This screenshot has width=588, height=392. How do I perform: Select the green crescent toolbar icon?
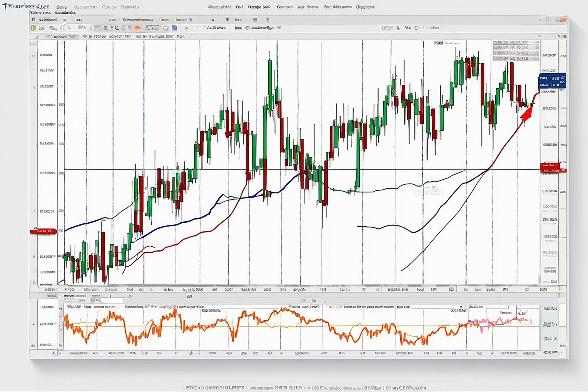(x=117, y=28)
